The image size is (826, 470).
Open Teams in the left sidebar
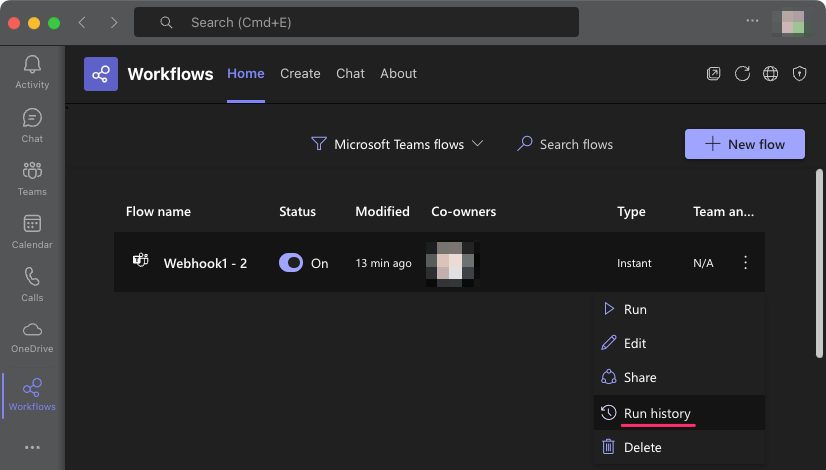click(x=32, y=179)
